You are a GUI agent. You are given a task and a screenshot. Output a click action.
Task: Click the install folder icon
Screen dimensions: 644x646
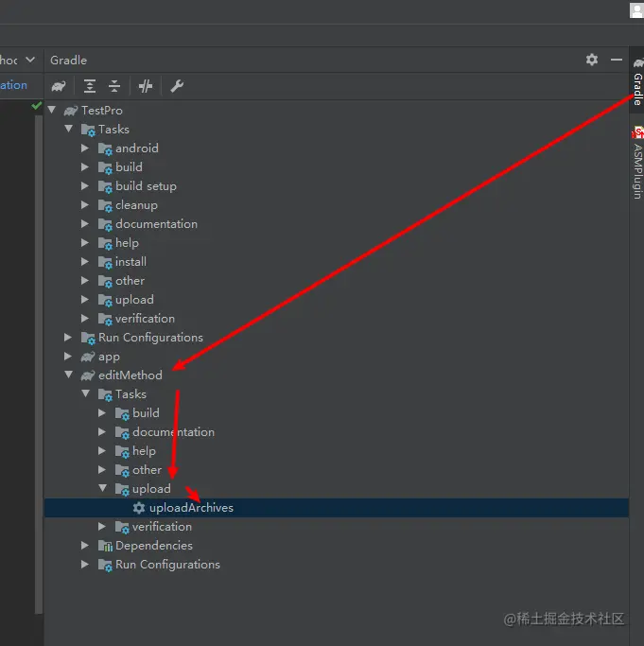pyautogui.click(x=105, y=262)
